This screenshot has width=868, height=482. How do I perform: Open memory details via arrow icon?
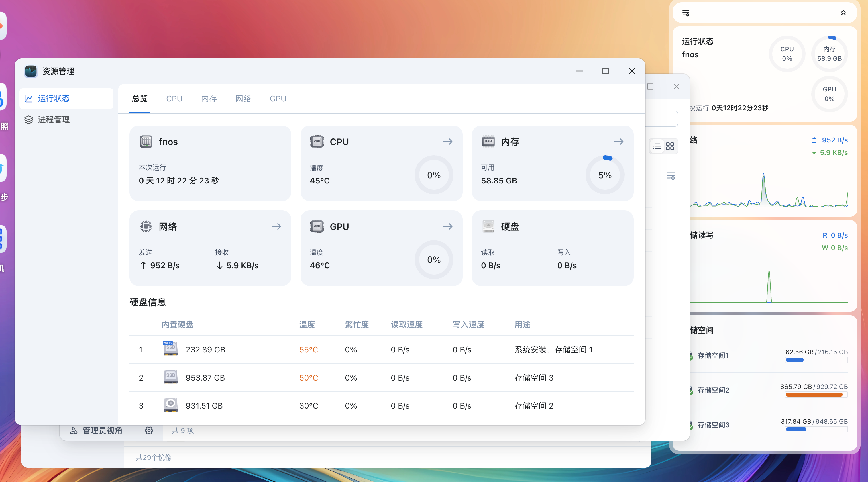tap(618, 142)
